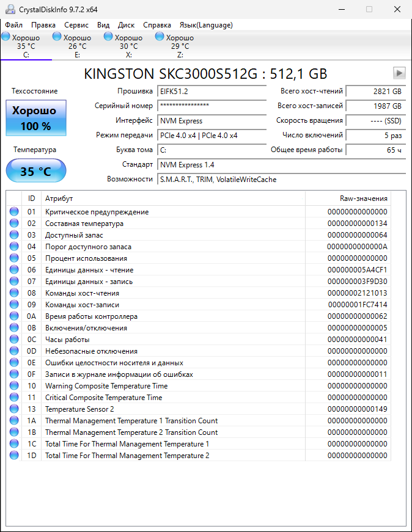
Task: Open the Вид menu
Action: (x=103, y=25)
